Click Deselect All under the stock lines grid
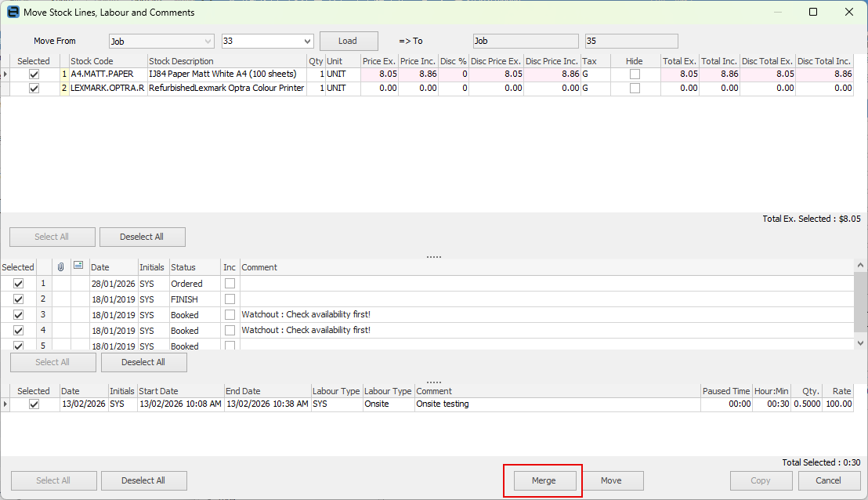868x500 pixels. tap(143, 237)
